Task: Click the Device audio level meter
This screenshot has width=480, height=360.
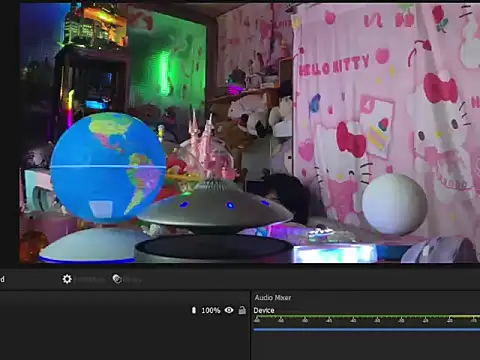Action: pyautogui.click(x=367, y=316)
